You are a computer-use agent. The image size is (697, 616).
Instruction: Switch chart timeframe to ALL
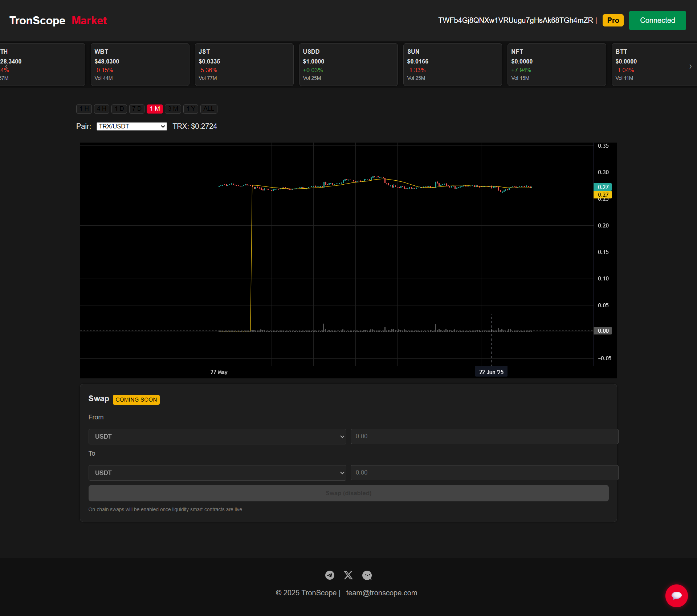tap(209, 109)
